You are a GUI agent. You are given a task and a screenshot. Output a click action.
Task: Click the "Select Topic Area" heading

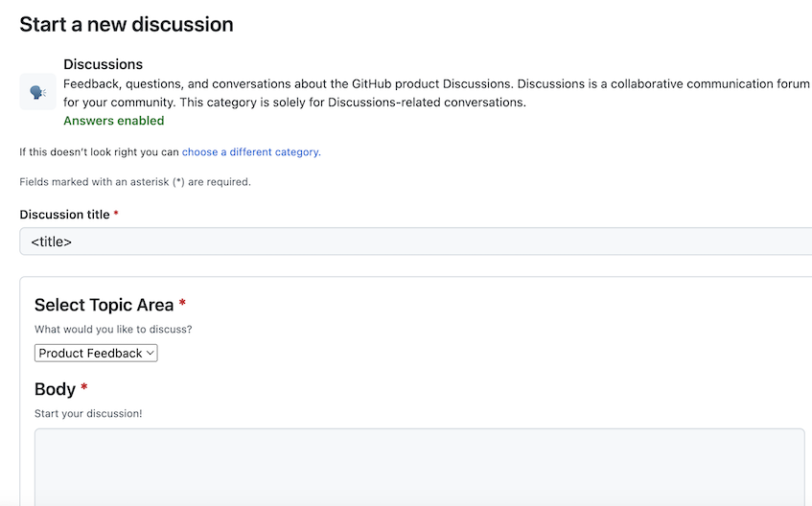click(104, 305)
